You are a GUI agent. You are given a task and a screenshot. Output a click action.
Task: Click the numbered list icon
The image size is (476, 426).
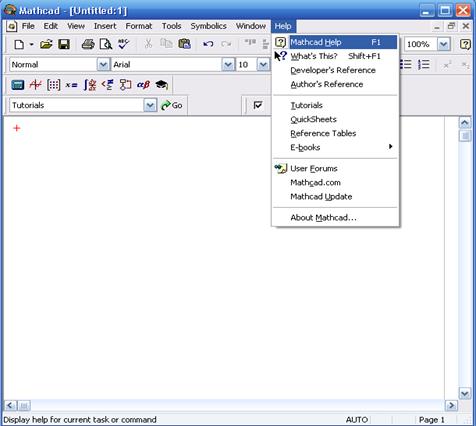click(x=424, y=64)
